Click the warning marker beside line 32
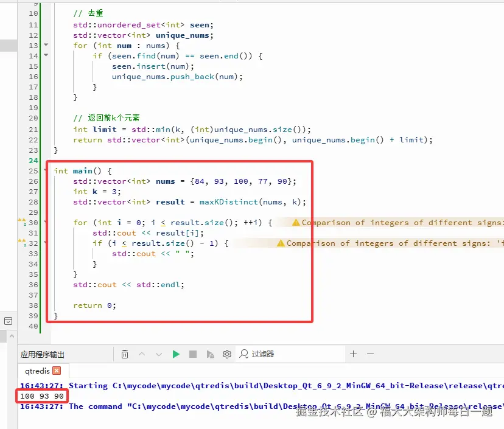 [22, 243]
